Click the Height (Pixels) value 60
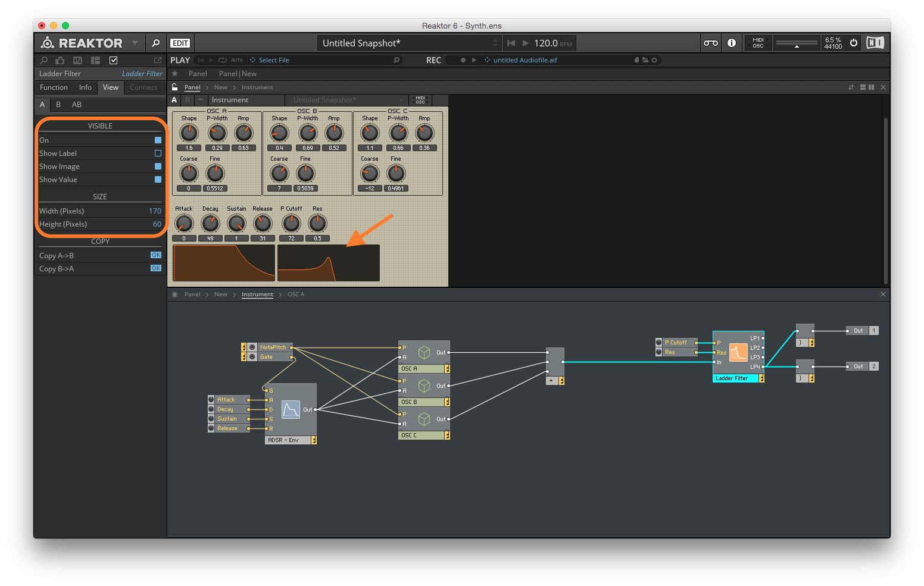 (x=157, y=224)
